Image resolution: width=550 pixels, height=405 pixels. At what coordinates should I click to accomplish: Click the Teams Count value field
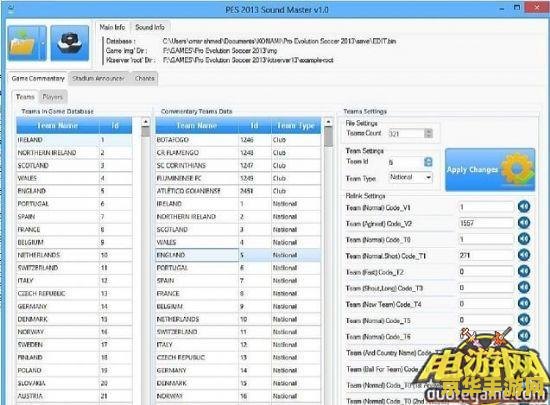point(406,133)
